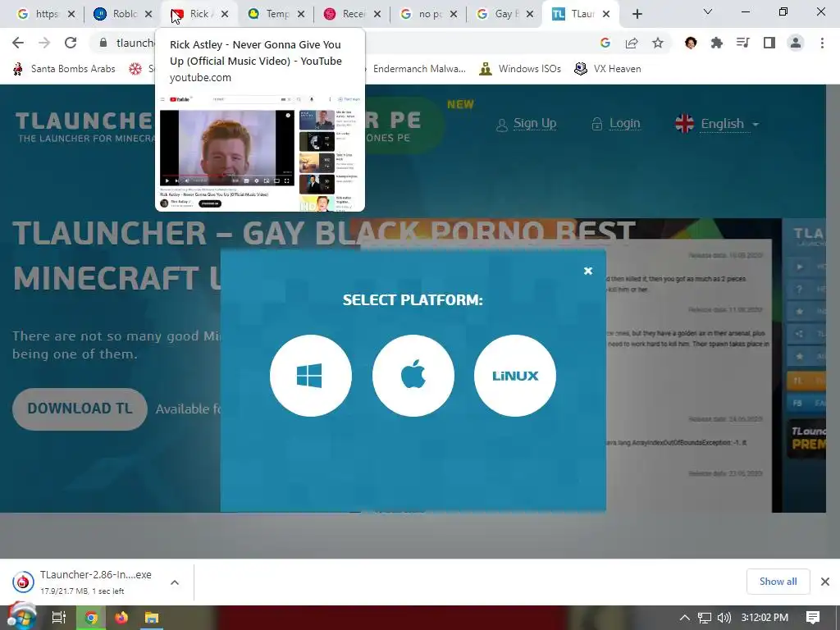Click the Sign Up link
Screen dimensions: 840x630
coord(526,124)
